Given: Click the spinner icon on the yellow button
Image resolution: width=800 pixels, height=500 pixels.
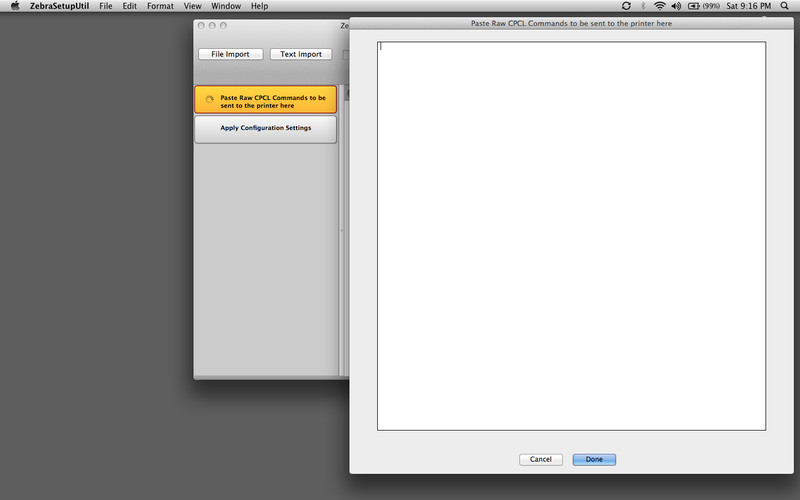Looking at the screenshot, I should tap(209, 100).
